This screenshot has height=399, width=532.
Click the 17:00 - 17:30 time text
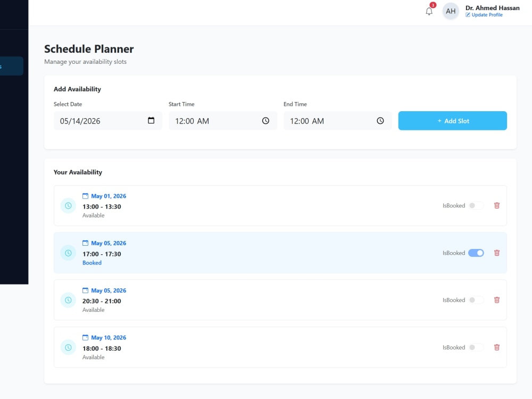102,254
